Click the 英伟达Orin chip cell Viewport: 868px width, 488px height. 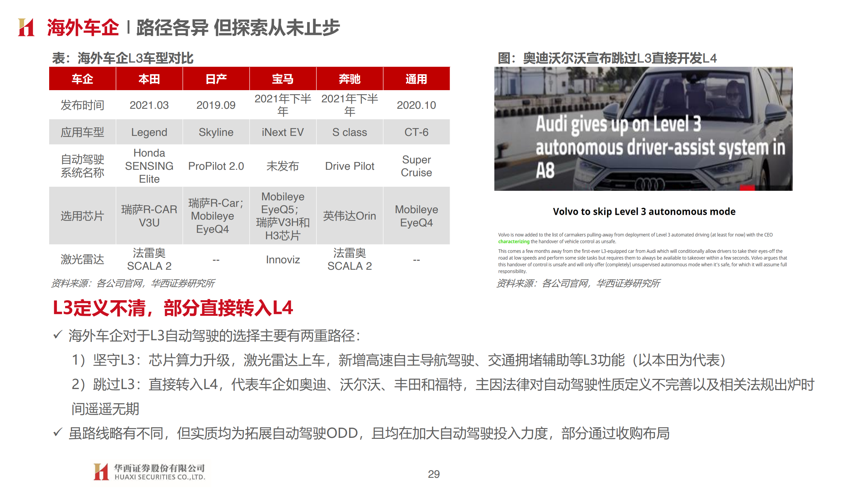pos(350,216)
